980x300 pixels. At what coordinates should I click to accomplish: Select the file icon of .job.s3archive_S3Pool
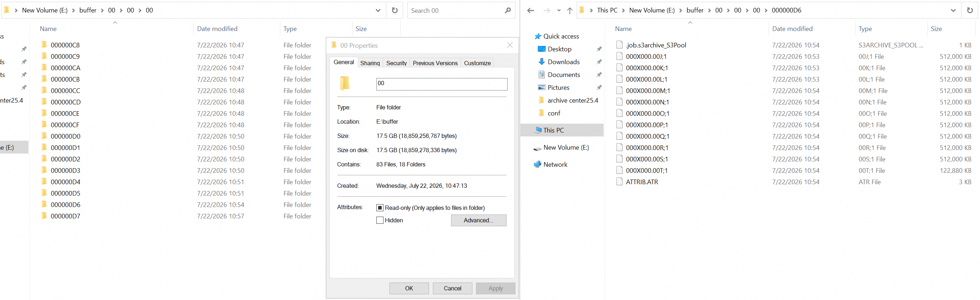pyautogui.click(x=619, y=45)
